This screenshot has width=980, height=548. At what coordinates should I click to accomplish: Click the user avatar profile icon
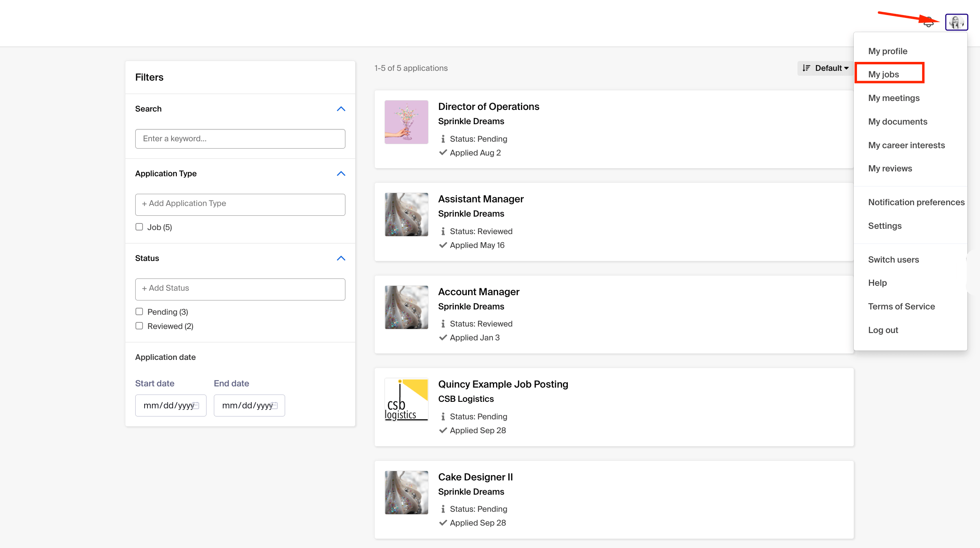pyautogui.click(x=956, y=22)
